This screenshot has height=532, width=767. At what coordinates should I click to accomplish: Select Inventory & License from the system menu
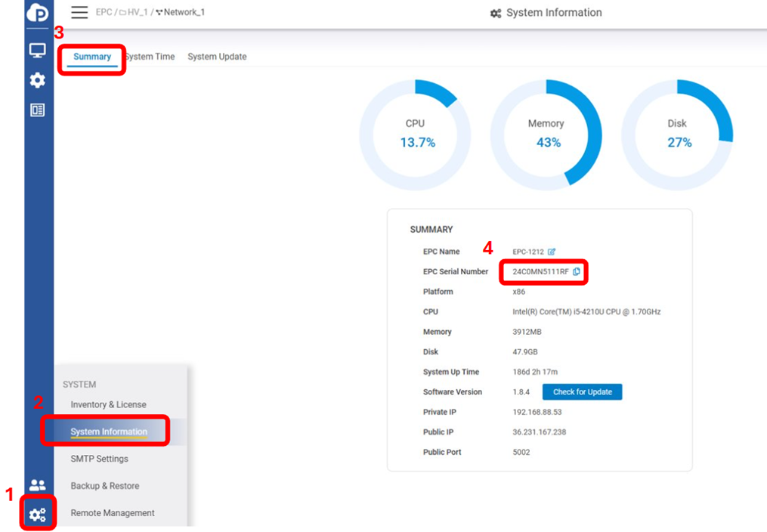[109, 405]
